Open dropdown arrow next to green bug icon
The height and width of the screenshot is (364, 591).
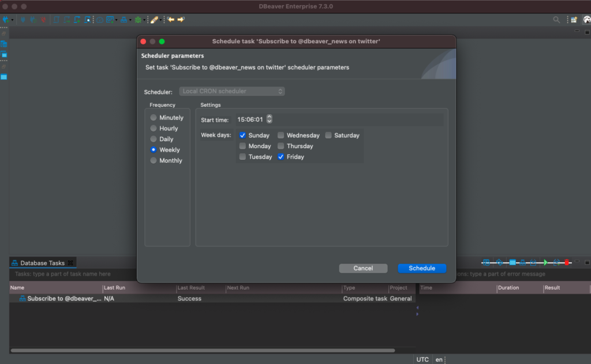coord(144,20)
